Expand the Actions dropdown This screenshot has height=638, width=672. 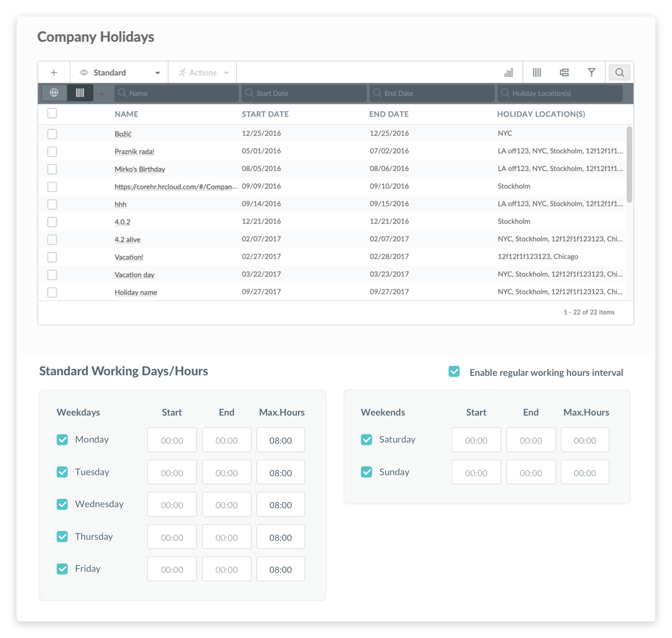tap(202, 72)
